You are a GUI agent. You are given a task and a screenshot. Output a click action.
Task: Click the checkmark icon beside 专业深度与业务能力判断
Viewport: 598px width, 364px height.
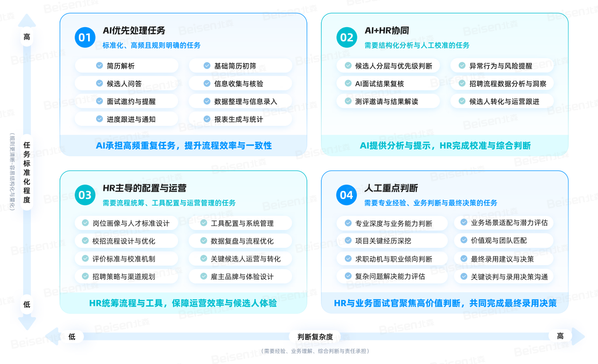coord(348,223)
